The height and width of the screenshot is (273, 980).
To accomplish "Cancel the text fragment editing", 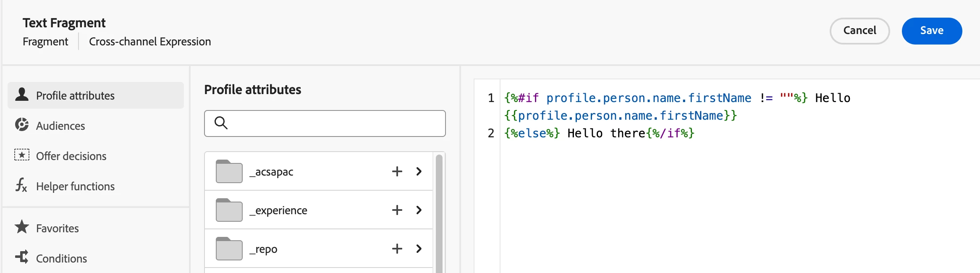I will [x=859, y=31].
